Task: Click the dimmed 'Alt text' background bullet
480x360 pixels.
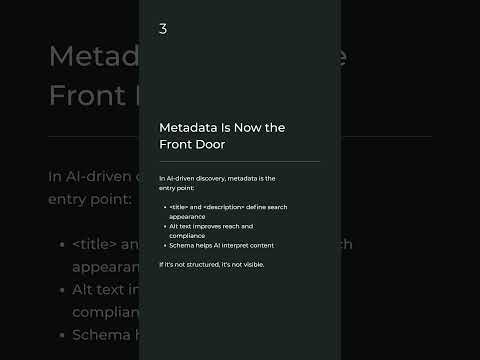Action: click(106, 290)
